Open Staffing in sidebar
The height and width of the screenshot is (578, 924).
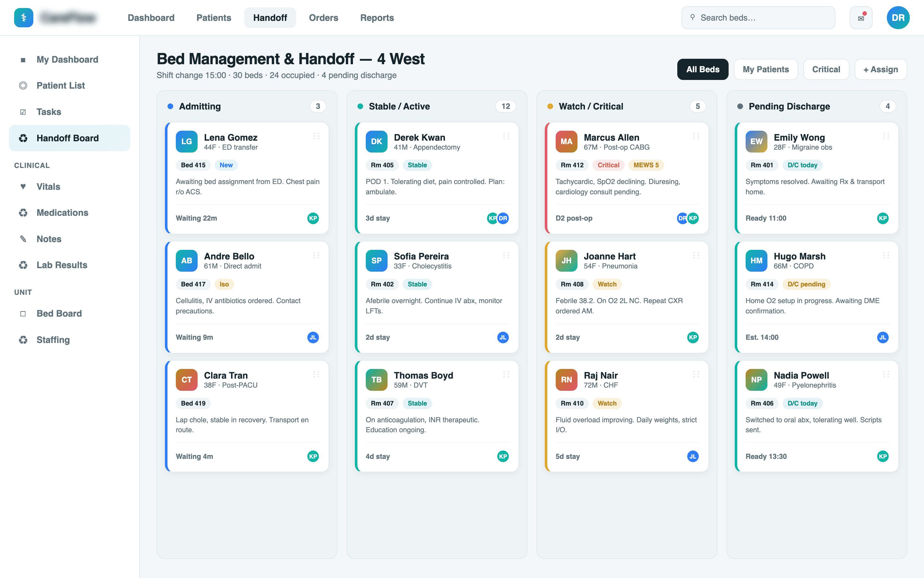(70, 340)
